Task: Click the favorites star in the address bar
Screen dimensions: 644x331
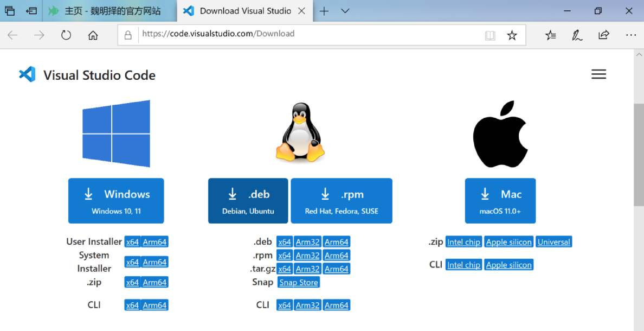Action: [x=512, y=34]
